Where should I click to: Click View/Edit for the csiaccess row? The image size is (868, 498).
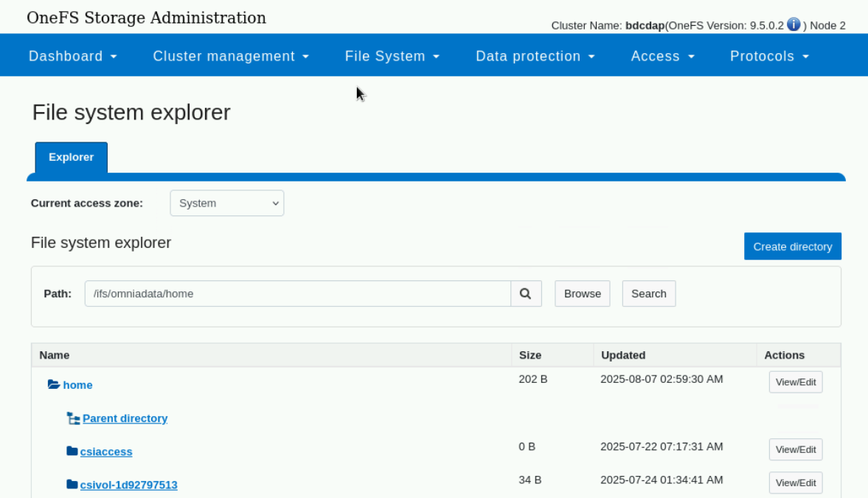[x=796, y=449]
